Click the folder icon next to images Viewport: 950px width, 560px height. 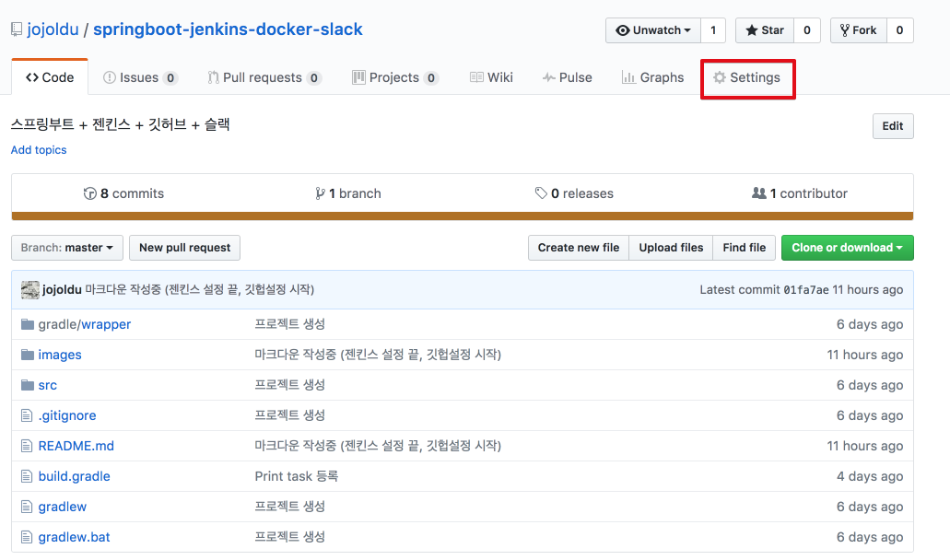click(x=28, y=355)
